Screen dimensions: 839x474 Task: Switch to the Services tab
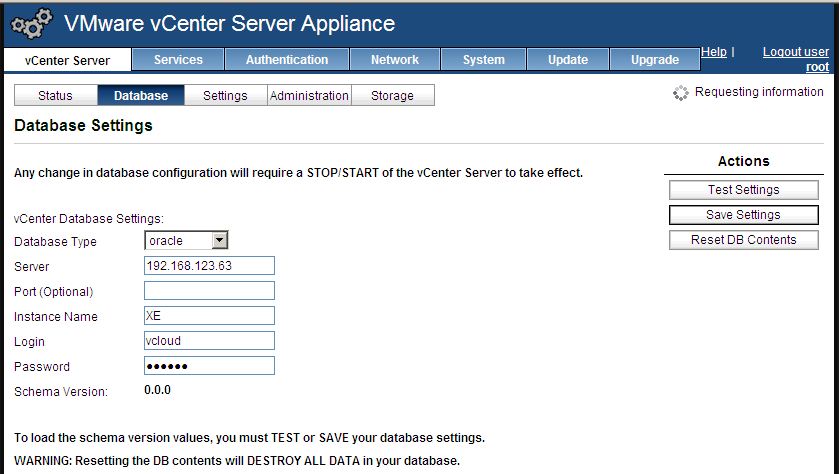[x=179, y=60]
